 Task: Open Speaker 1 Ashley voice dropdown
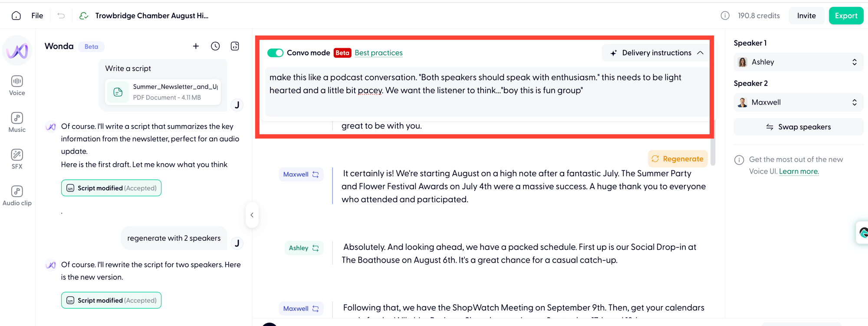[x=798, y=62]
